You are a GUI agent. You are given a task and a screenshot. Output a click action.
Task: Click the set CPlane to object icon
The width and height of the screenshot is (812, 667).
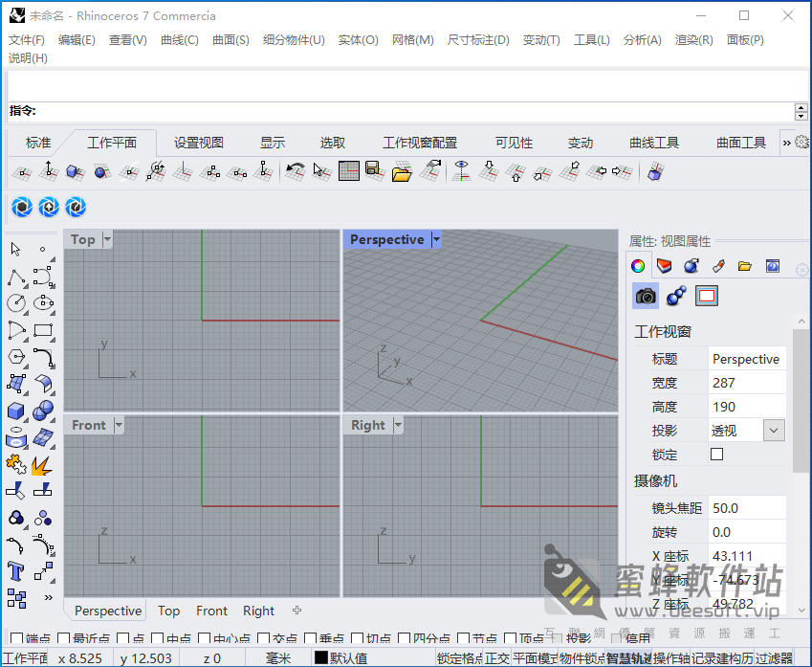point(76,172)
